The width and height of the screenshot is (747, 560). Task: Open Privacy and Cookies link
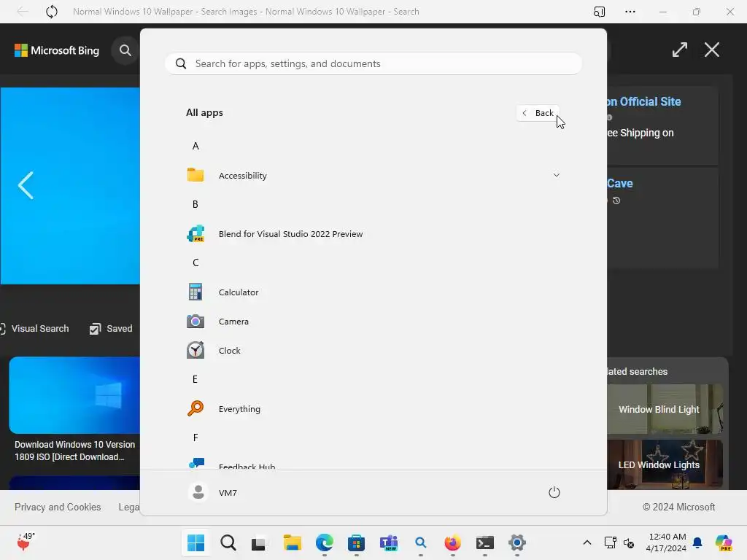point(58,507)
